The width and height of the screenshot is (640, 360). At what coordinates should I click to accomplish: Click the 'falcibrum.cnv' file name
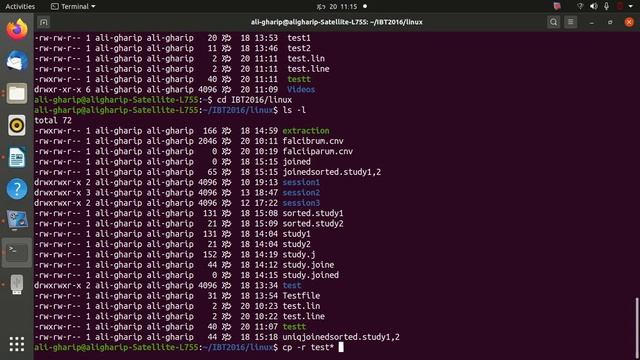point(313,141)
